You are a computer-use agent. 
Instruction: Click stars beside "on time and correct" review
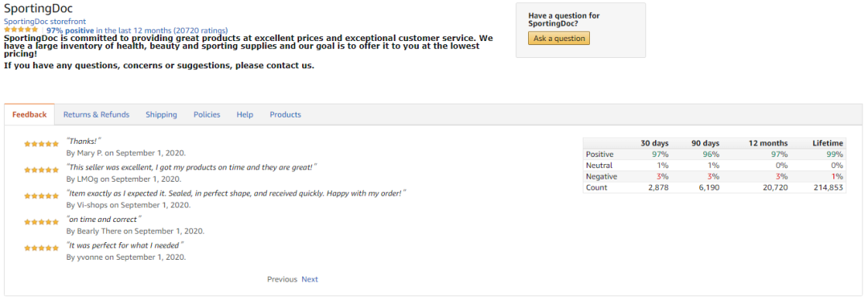click(x=42, y=221)
